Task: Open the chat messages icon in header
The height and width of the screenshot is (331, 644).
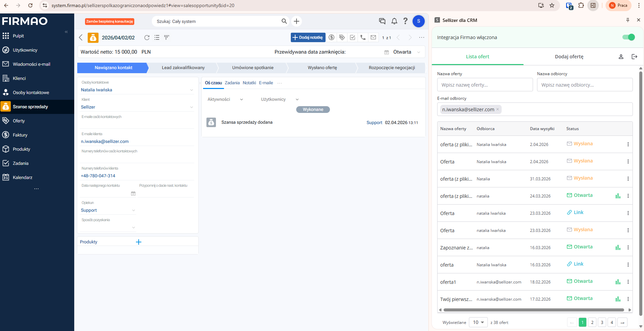Action: click(382, 21)
